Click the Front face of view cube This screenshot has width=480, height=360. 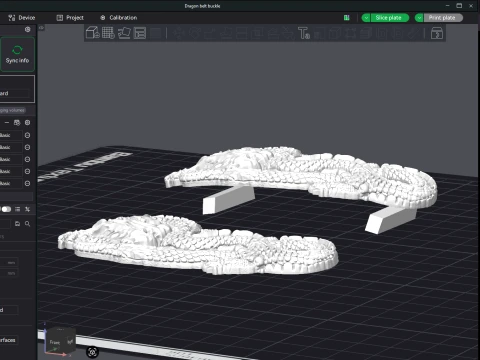pyautogui.click(x=55, y=342)
